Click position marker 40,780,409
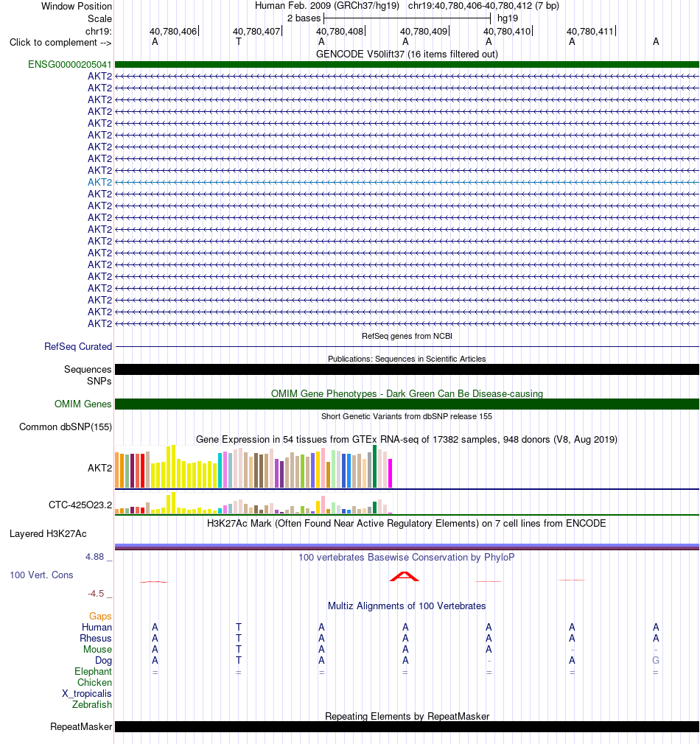The height and width of the screenshot is (744, 700). pyautogui.click(x=424, y=32)
